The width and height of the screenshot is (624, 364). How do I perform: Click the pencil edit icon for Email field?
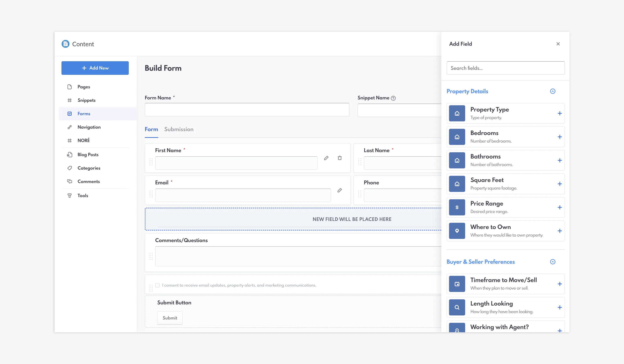coord(340,190)
